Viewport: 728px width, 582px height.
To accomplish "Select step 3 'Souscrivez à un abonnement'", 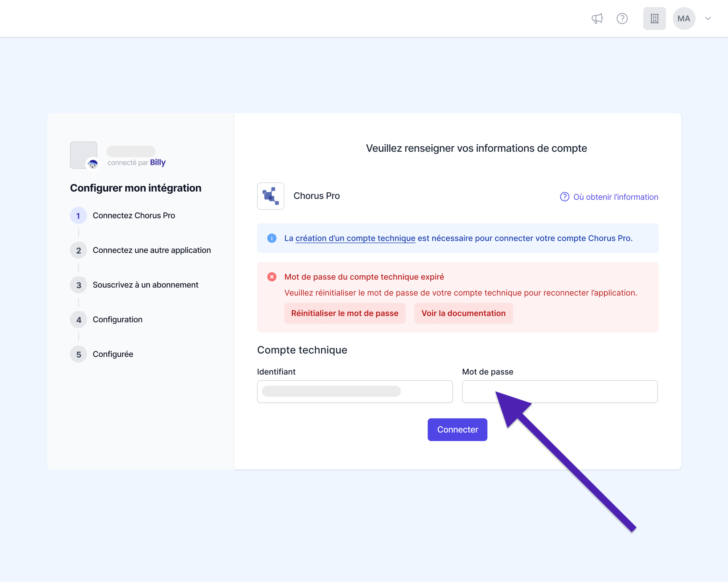I will 134,285.
